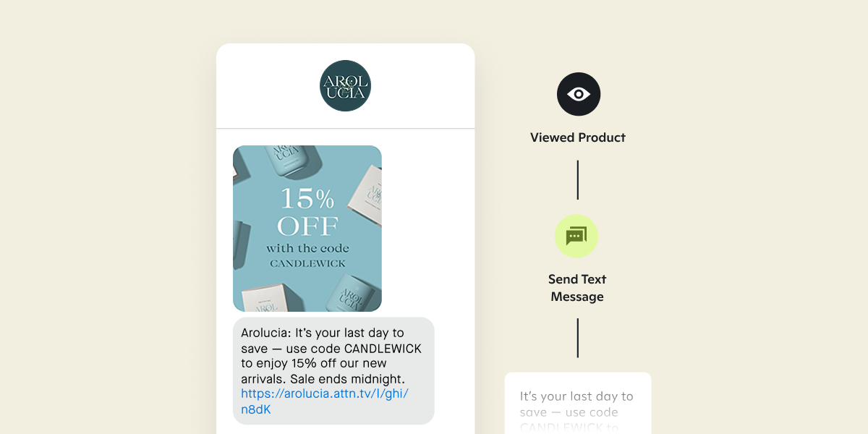
Task: Click the gray SMS message bubble
Action: [333, 370]
